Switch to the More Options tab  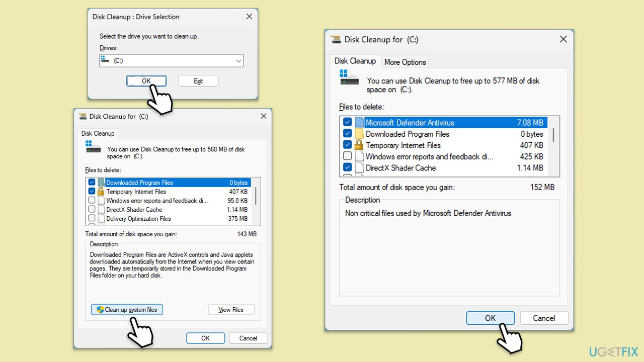pos(405,62)
